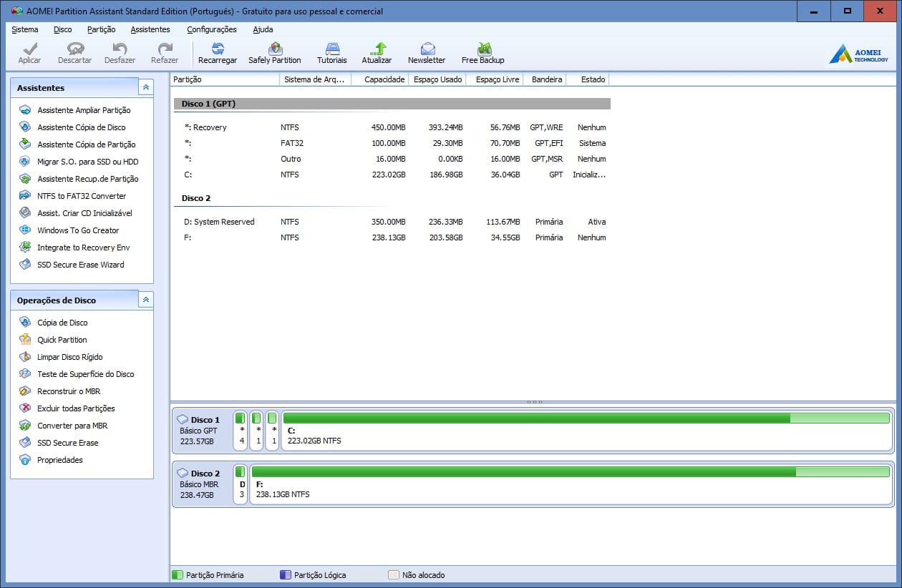Open the Safely Partition toolbar icon

click(275, 49)
